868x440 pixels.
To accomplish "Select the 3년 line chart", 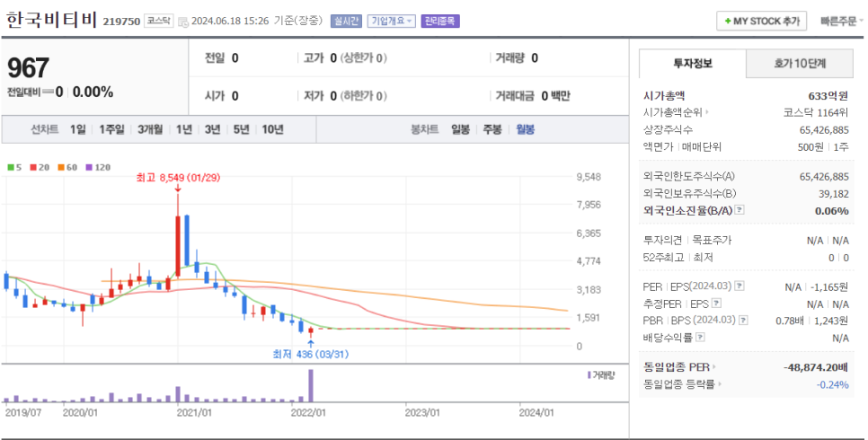I will click(213, 129).
